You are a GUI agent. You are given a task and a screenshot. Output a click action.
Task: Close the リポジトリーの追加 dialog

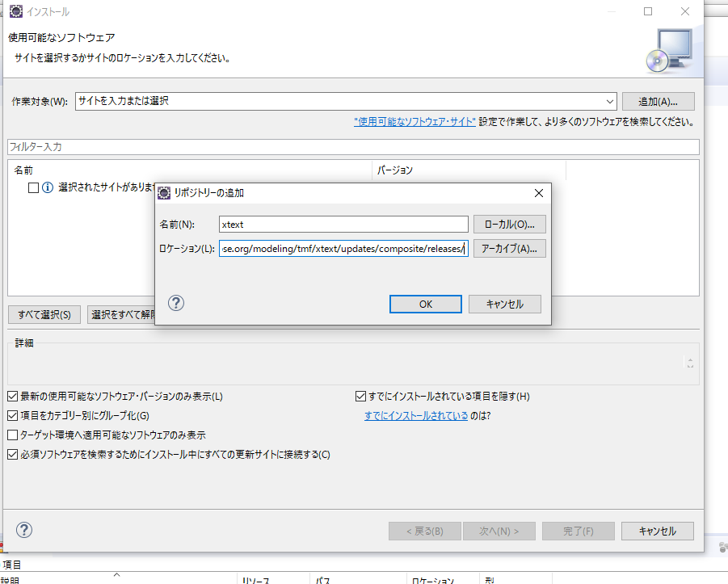coord(538,193)
